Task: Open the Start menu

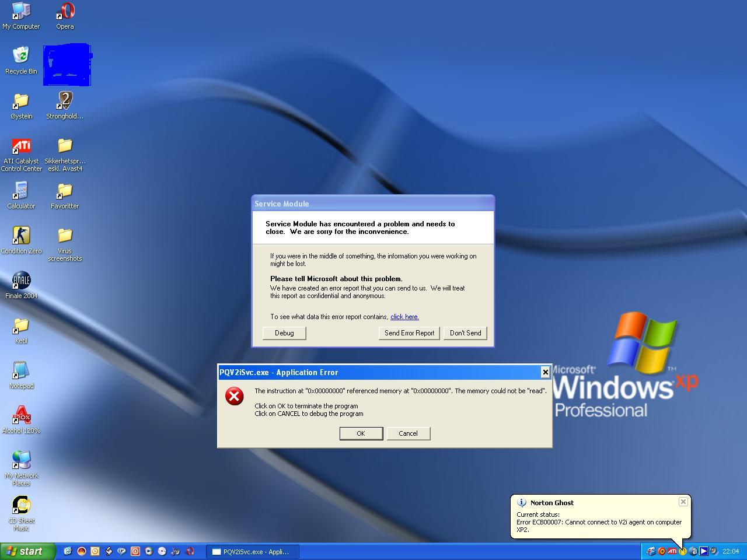Action: pyautogui.click(x=28, y=551)
